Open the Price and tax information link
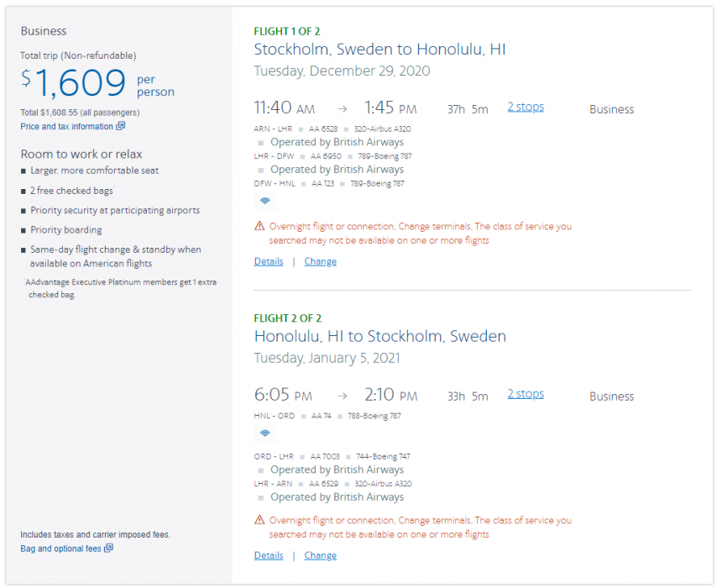 tap(66, 127)
